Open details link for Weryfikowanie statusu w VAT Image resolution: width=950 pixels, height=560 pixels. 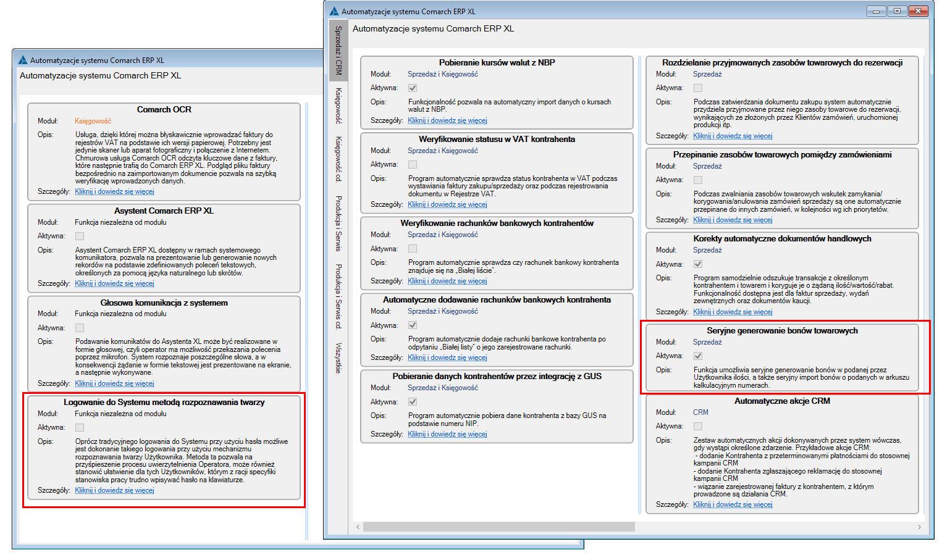[447, 204]
